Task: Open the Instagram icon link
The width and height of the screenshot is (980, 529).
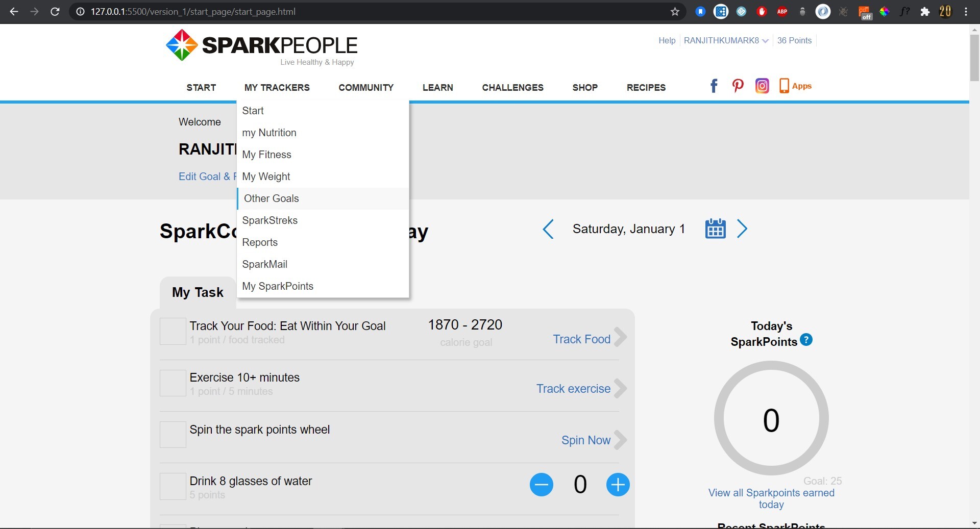Action: pos(762,86)
